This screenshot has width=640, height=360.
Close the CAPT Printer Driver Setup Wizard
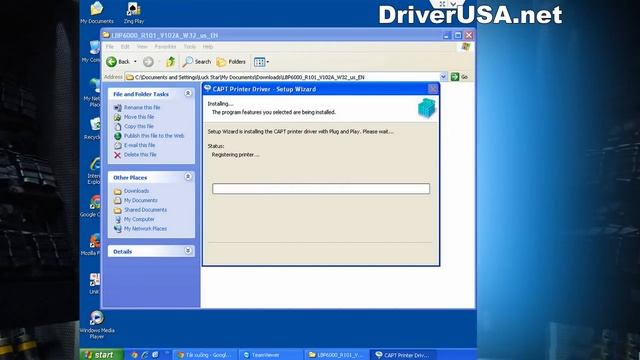(x=433, y=89)
